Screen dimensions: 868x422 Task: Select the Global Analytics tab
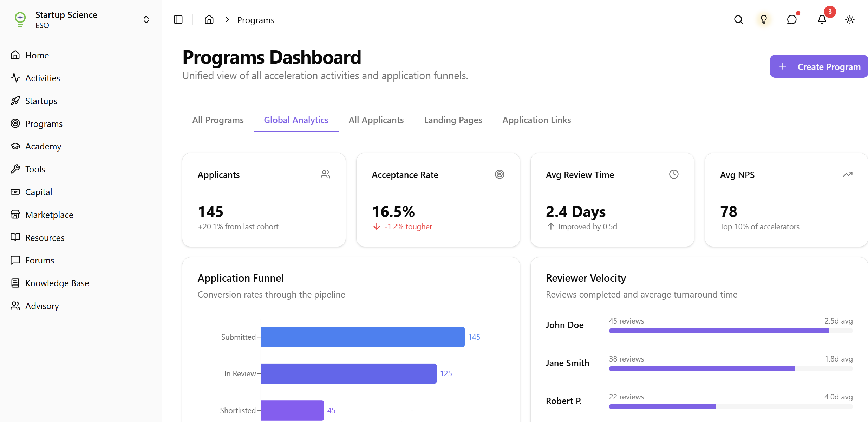[x=296, y=120]
